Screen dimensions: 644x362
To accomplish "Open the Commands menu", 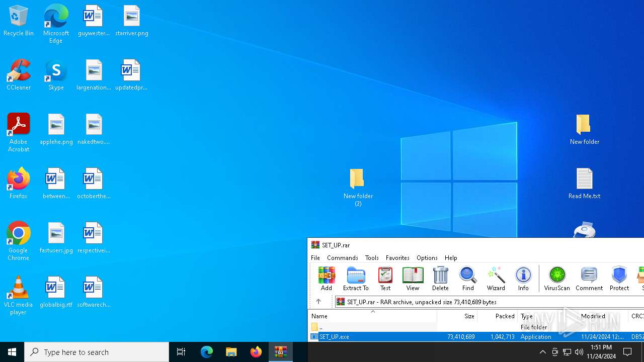I will (x=343, y=258).
